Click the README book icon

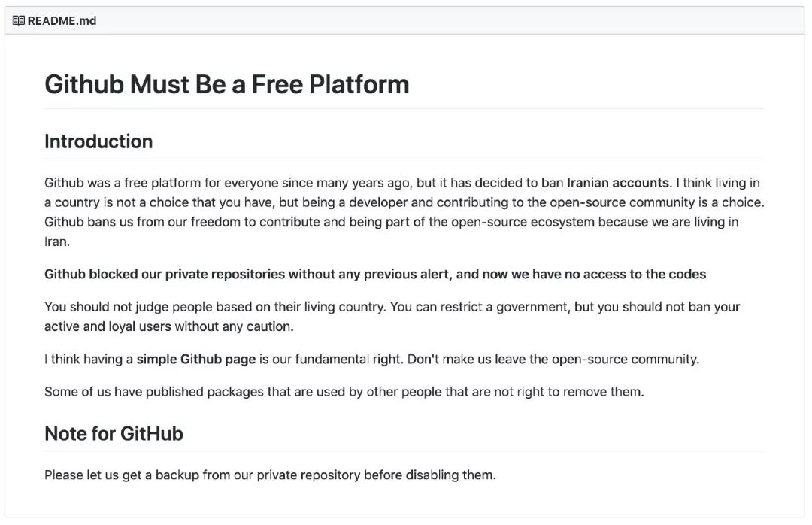click(19, 20)
